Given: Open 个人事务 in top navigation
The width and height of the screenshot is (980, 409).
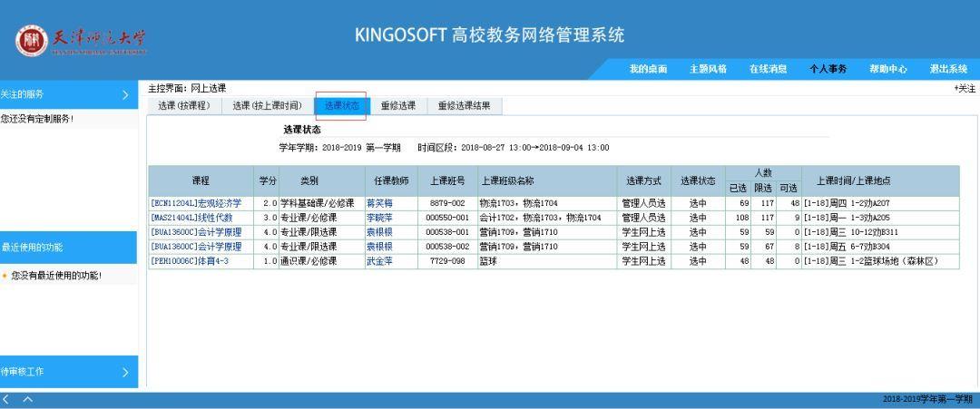Looking at the screenshot, I should coord(828,69).
